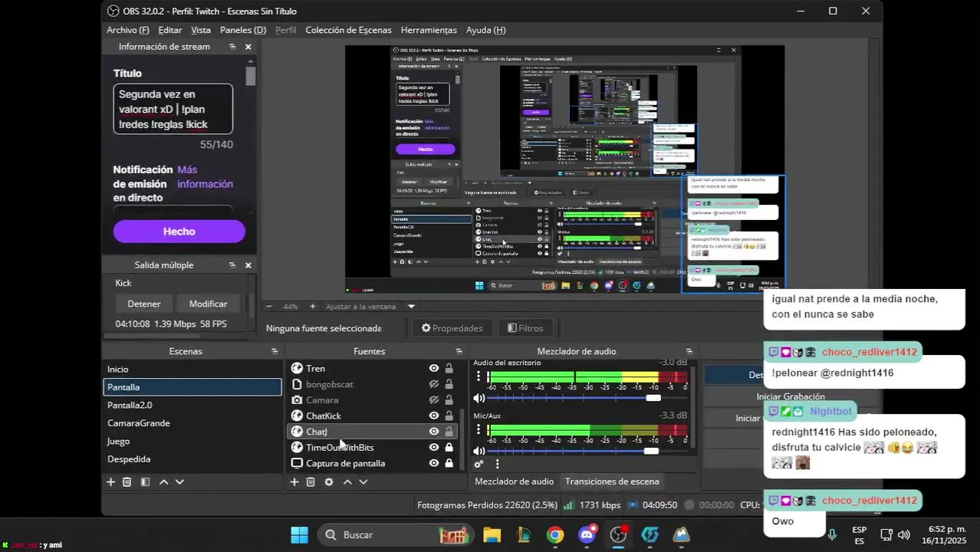Screen dimensions: 980x552
Task: Float the Salida múltiple dock
Action: pyautogui.click(x=232, y=265)
